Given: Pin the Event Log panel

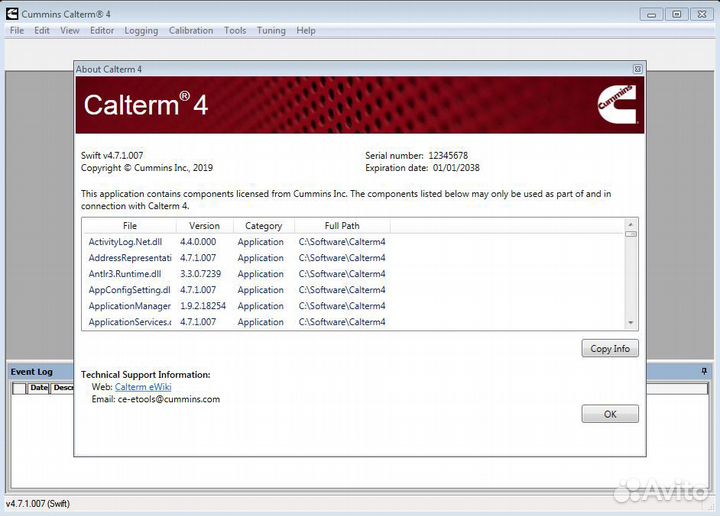Looking at the screenshot, I should 704,372.
